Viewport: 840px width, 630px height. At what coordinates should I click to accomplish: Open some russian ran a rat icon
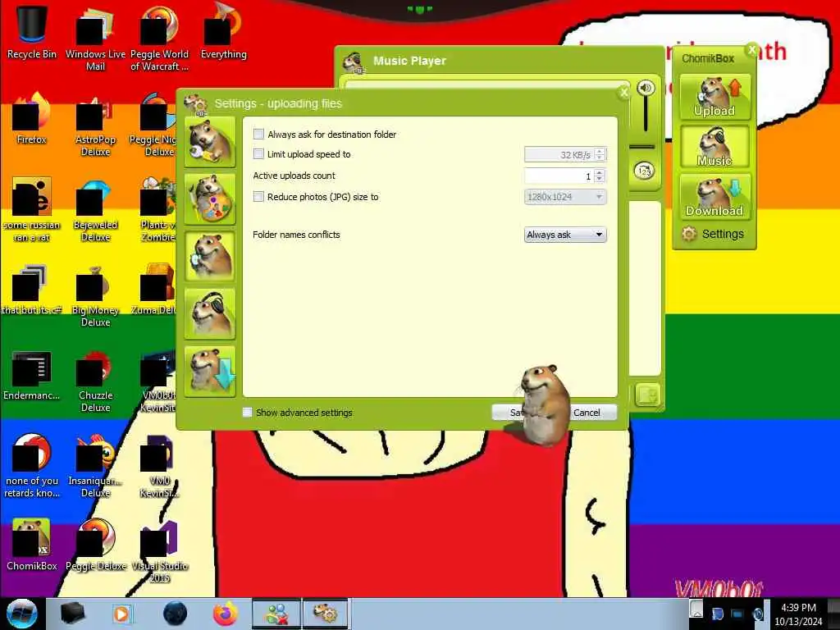tap(32, 209)
